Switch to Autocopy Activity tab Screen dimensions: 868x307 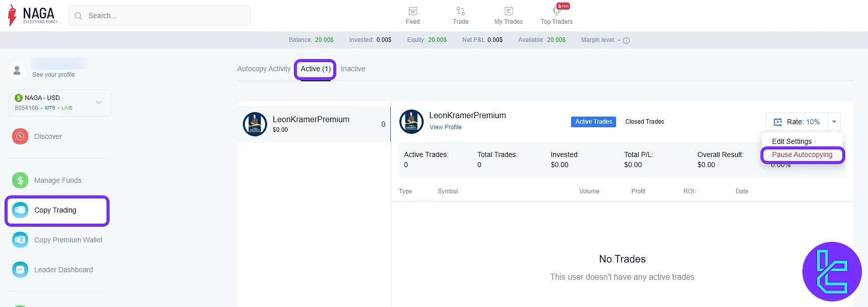[264, 69]
